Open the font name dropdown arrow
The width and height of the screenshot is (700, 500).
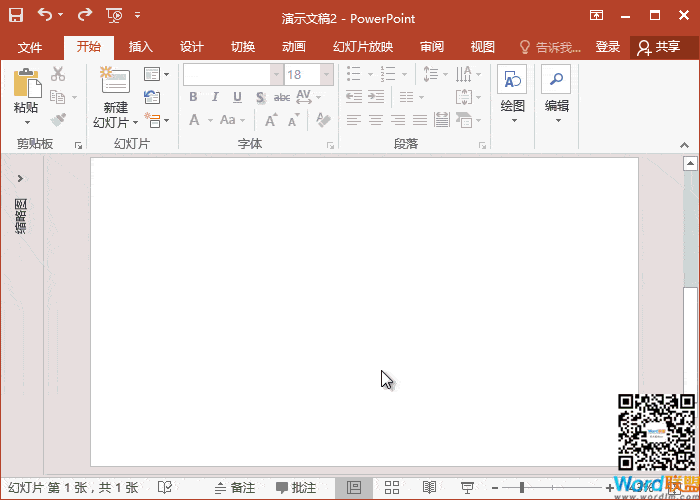(276, 74)
